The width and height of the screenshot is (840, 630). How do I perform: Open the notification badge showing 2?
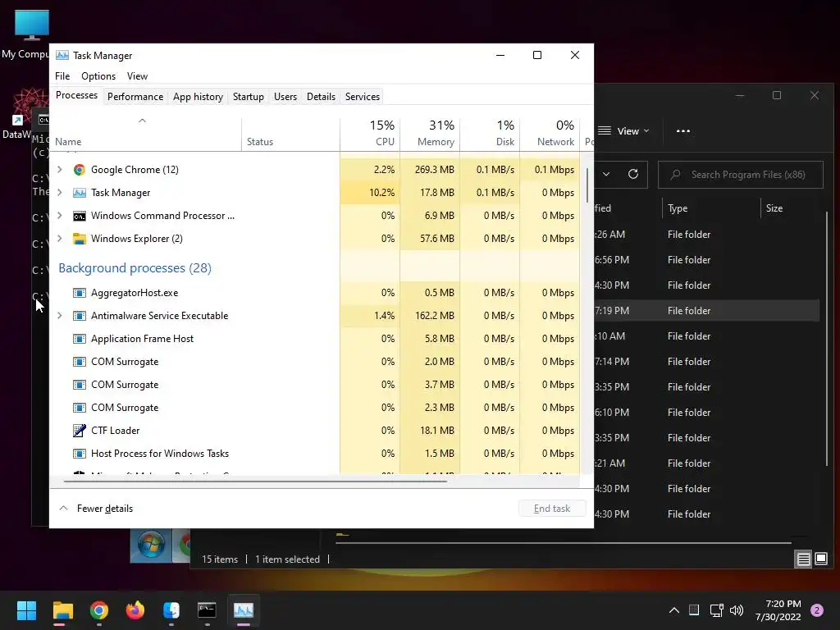coord(817,610)
